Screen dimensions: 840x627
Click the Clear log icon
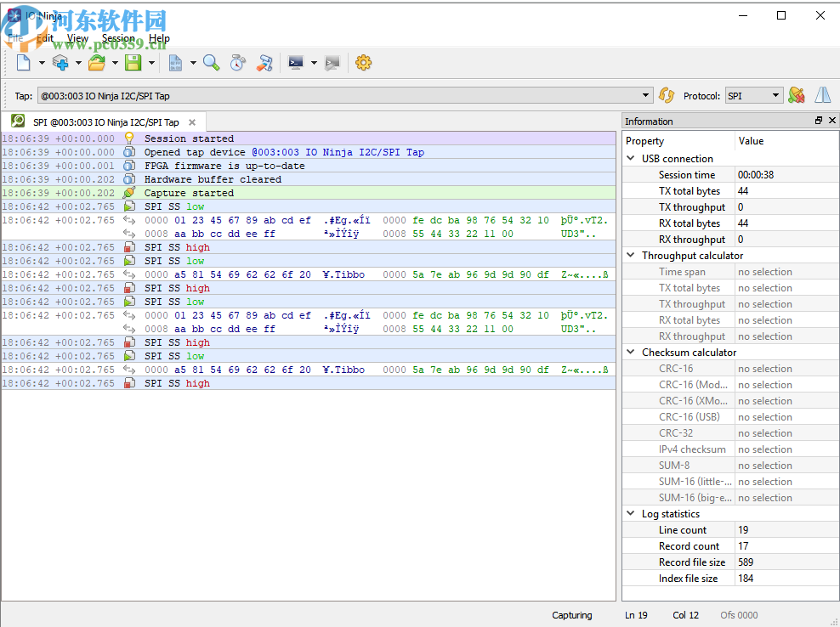click(265, 62)
